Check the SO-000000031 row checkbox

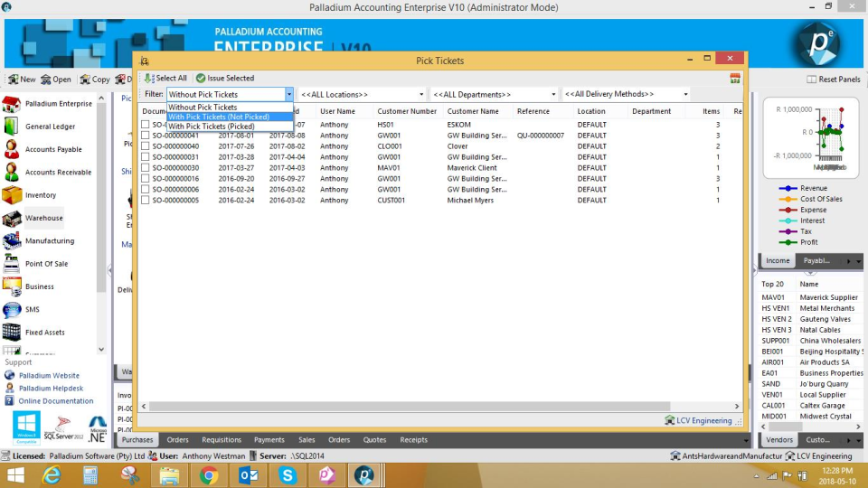tap(146, 157)
